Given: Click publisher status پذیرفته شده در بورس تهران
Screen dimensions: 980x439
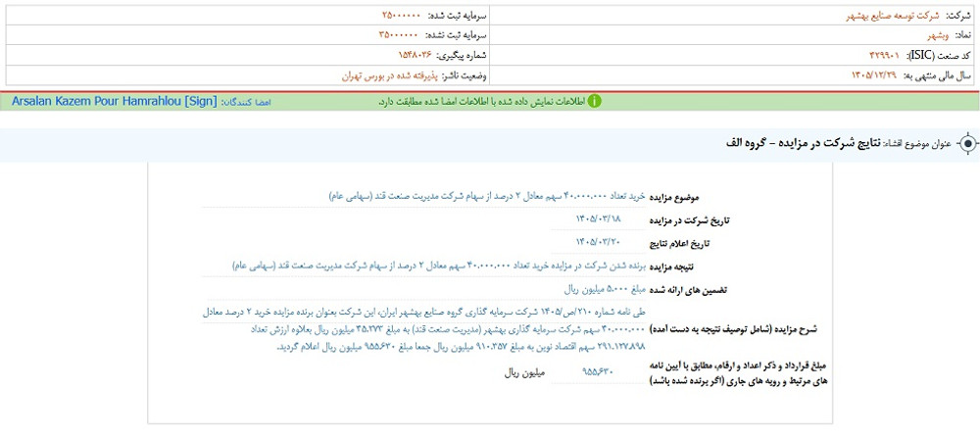Looking at the screenshot, I should point(389,75).
